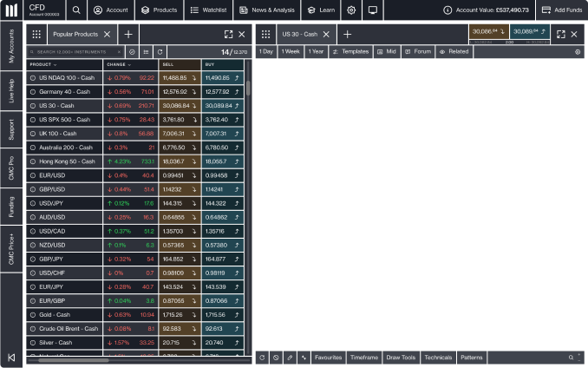The height and width of the screenshot is (368, 588).
Task: Toggle the circle beside EUR/GBP
Action: 33,301
